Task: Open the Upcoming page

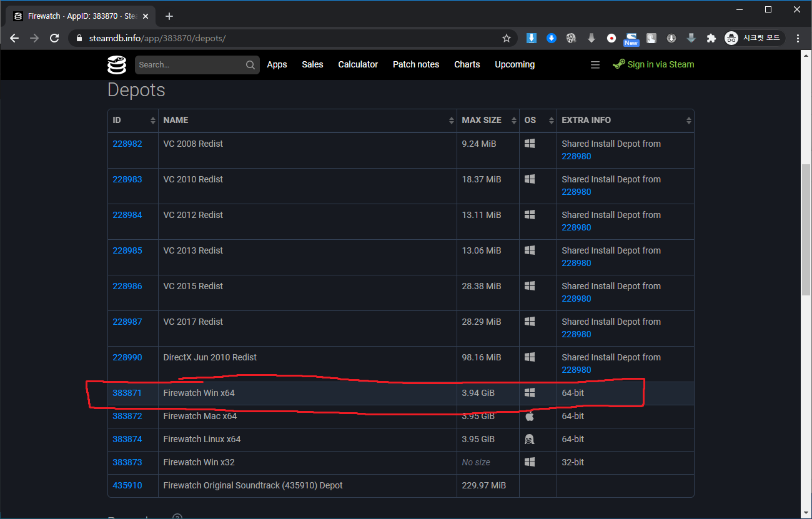Action: (x=515, y=65)
